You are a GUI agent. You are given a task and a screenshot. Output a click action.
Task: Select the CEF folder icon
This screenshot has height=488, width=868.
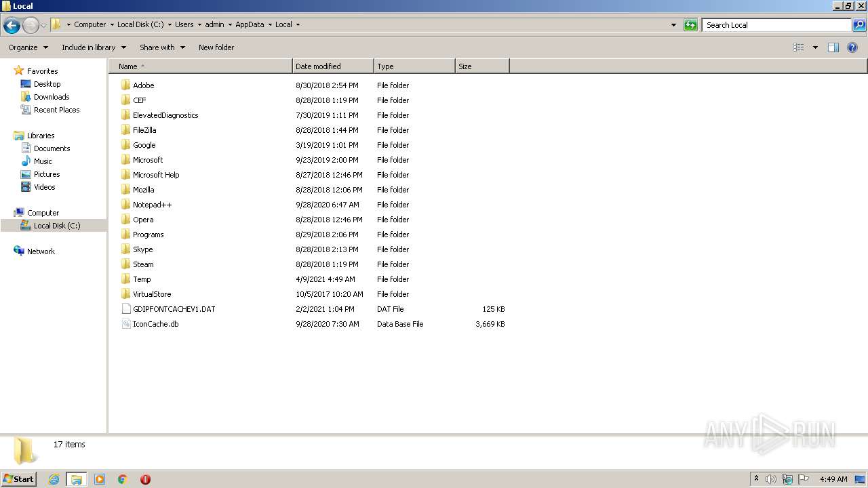pyautogui.click(x=125, y=100)
